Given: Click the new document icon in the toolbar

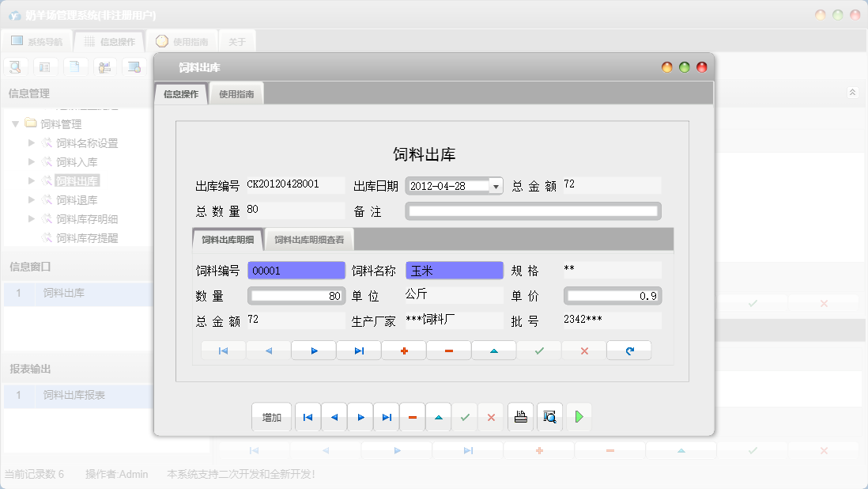Looking at the screenshot, I should point(74,66).
